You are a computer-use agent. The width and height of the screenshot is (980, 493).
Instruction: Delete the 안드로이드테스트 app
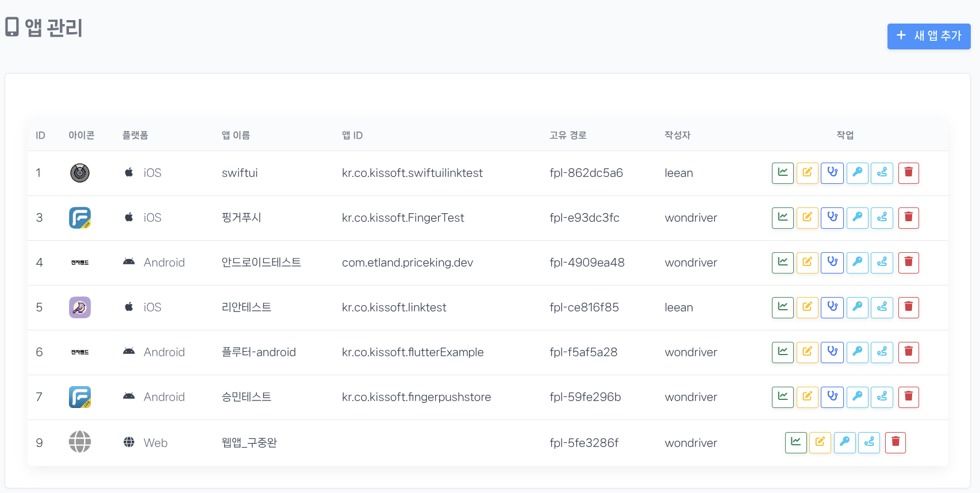(908, 263)
